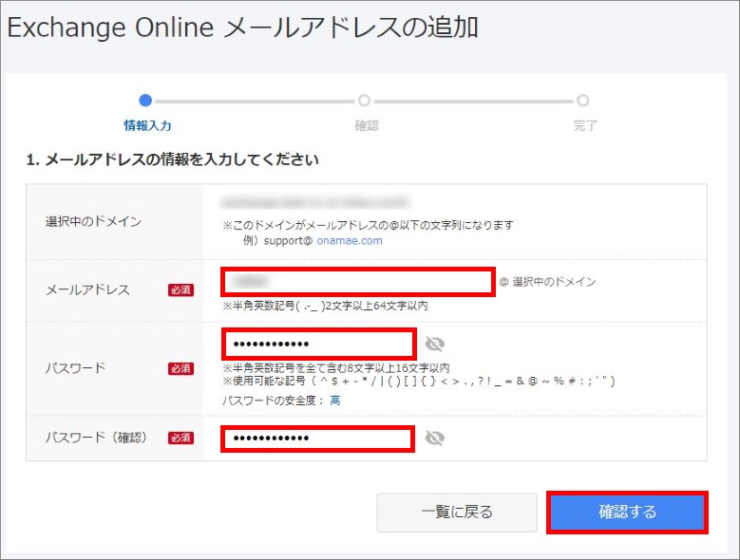Screen dimensions: 740x560
Task: Toggle password visibility eye icon for パスワード
Action: click(435, 345)
